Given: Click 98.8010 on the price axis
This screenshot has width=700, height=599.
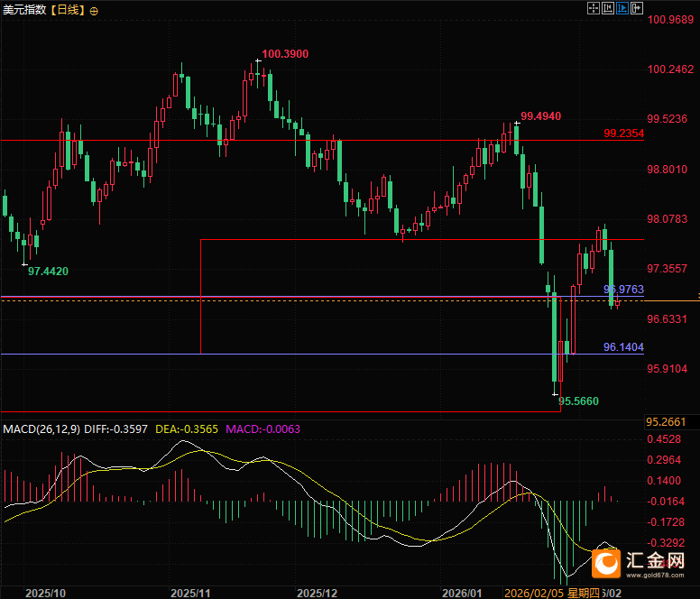Looking at the screenshot, I should coord(668,170).
